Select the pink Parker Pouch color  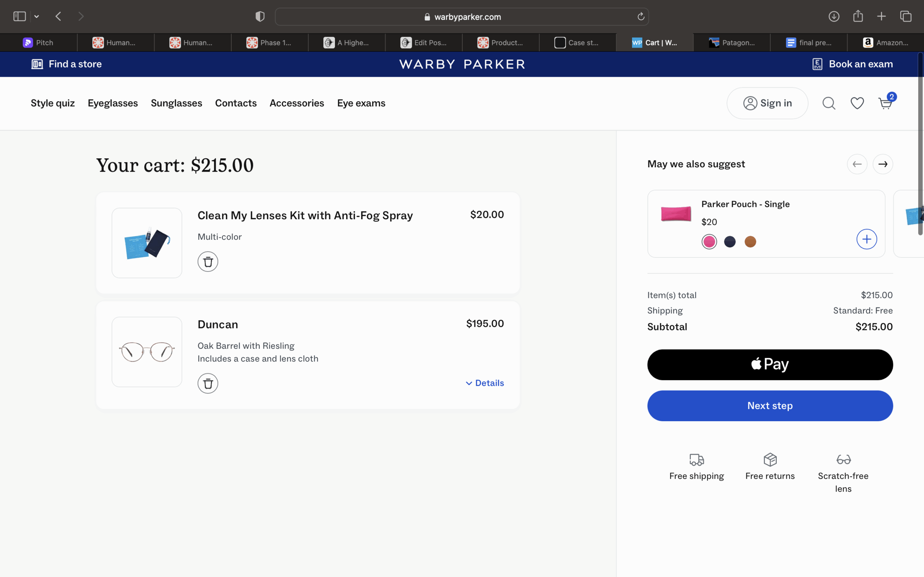point(709,242)
